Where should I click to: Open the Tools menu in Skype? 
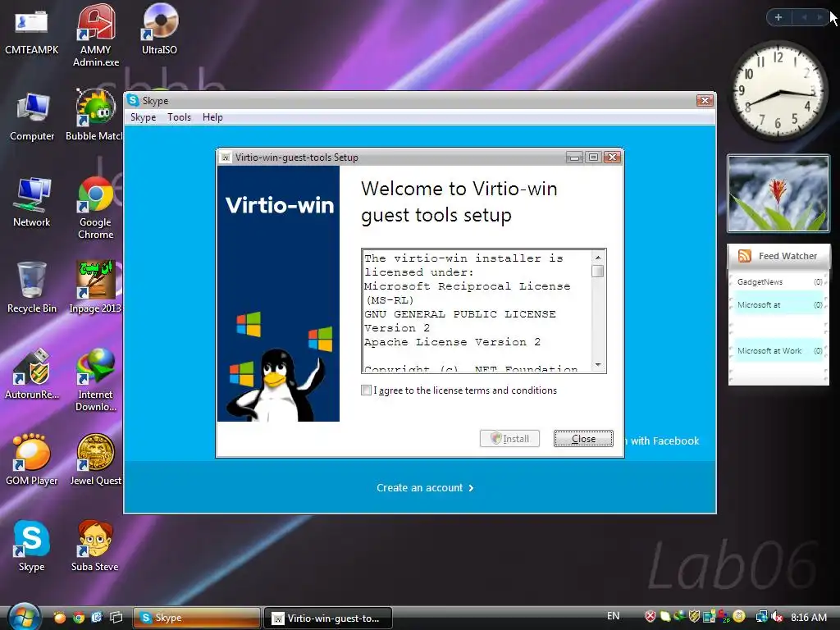point(179,117)
